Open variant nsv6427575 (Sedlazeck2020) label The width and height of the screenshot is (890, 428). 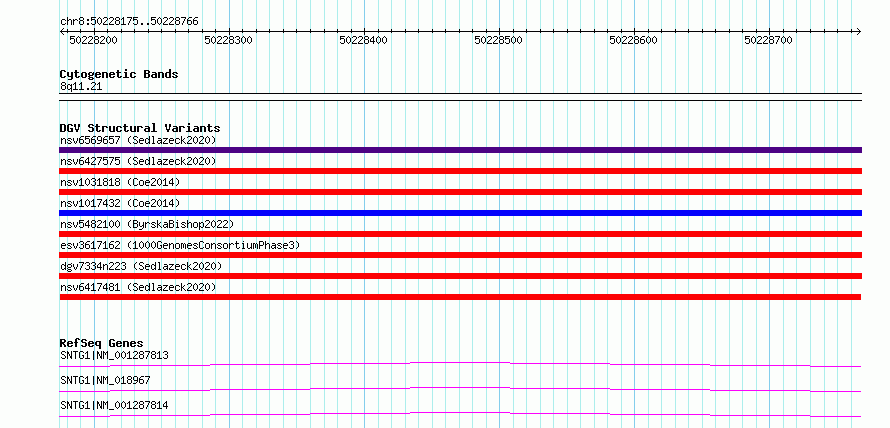pos(138,161)
